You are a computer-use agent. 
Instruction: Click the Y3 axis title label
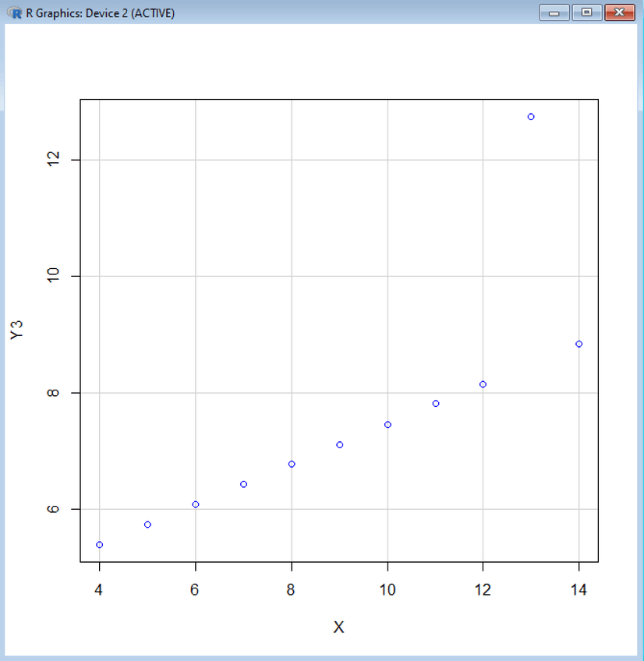17,330
